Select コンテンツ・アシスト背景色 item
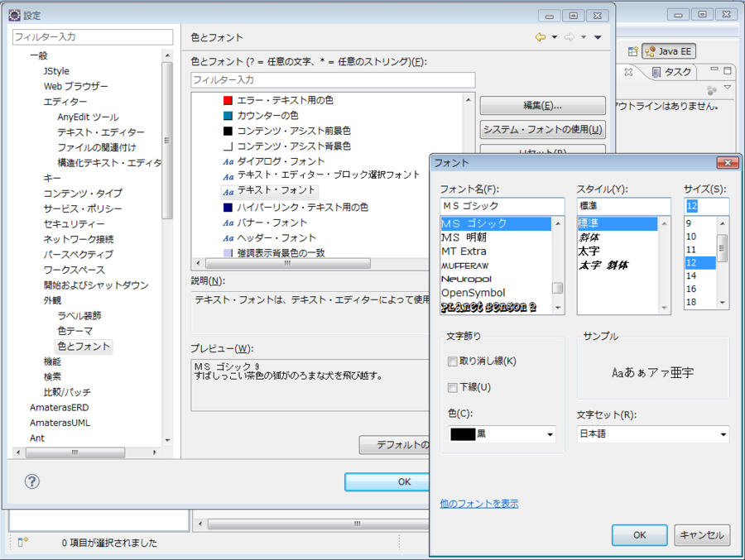 pyautogui.click(x=287, y=146)
